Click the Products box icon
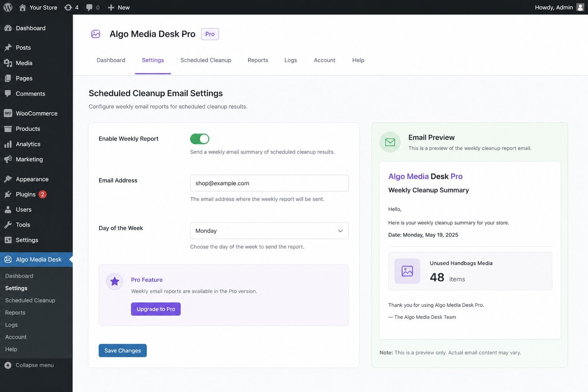The width and height of the screenshot is (588, 392). [8, 129]
